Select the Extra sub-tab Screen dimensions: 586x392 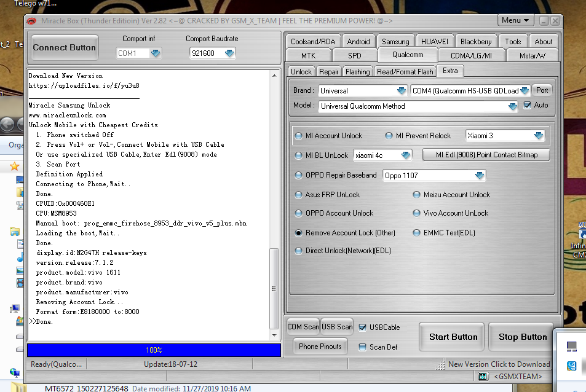coord(450,71)
